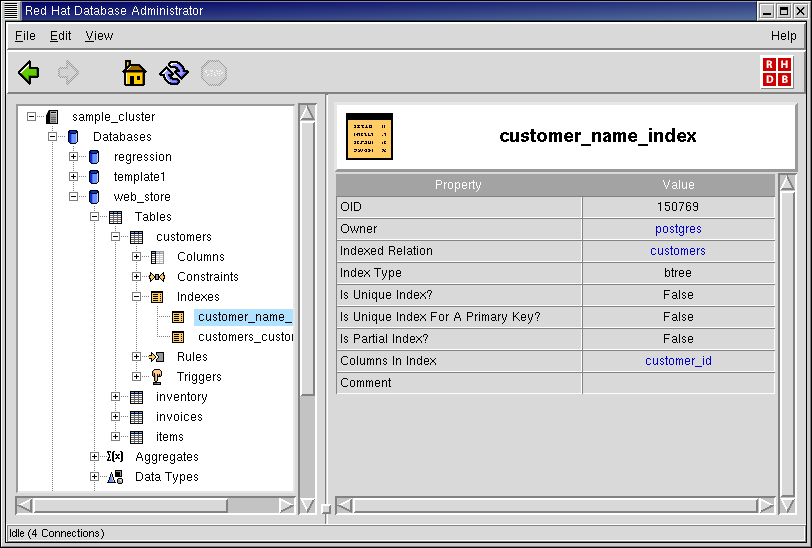Open the Help menu
812x548 pixels.
click(x=783, y=35)
